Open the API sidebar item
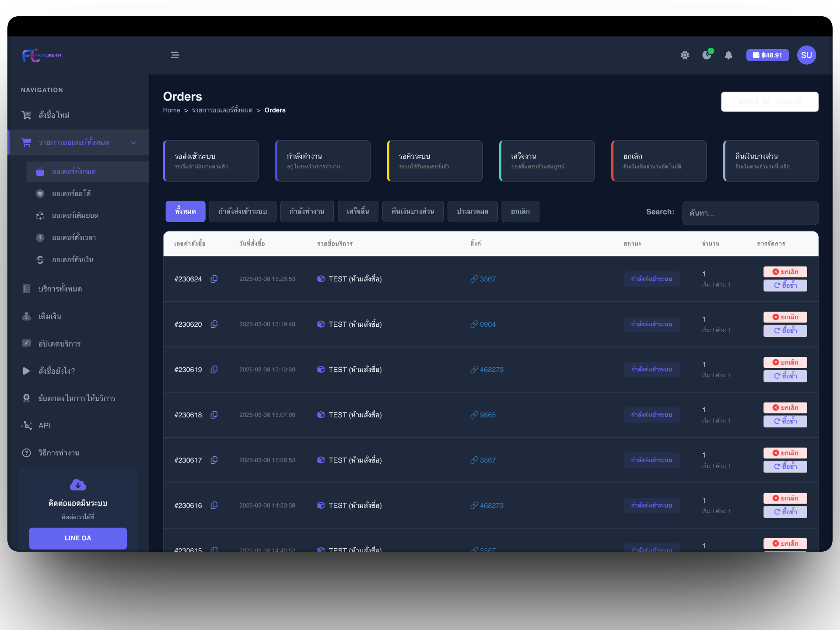Viewport: 840px width, 630px height. [45, 426]
